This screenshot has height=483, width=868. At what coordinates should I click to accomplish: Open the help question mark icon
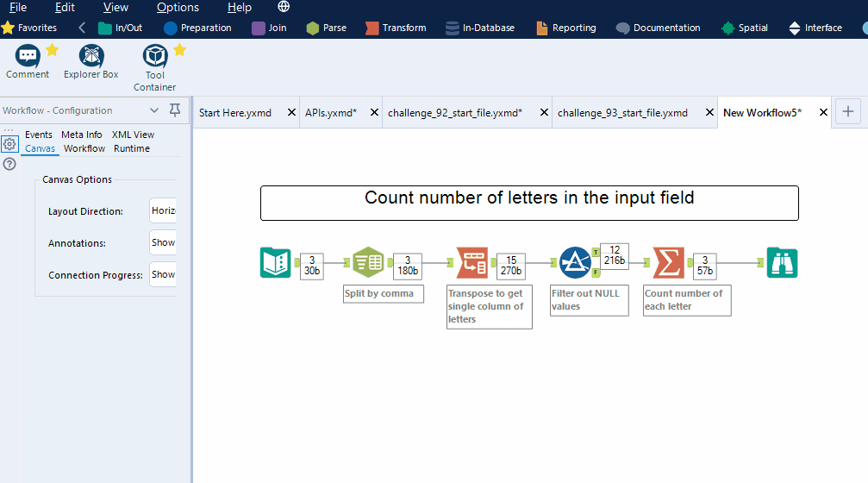(x=9, y=164)
